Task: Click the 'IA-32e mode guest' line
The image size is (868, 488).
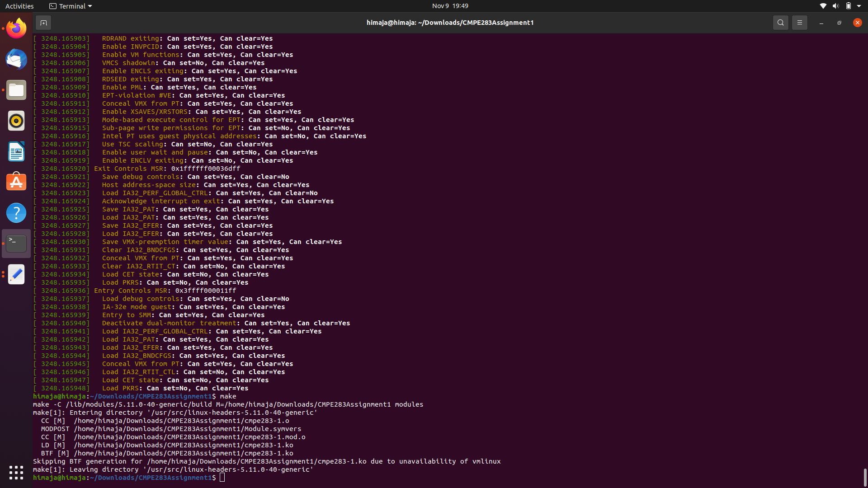Action: 159,307
